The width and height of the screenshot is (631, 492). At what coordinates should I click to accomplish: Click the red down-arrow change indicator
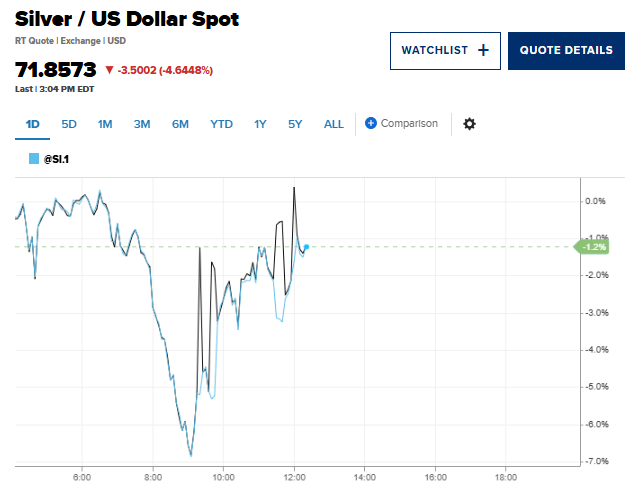click(x=109, y=70)
